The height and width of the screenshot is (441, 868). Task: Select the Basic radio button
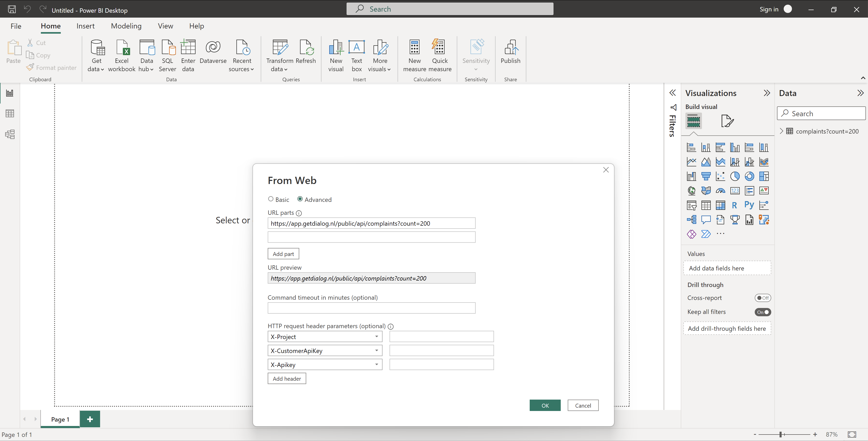[x=271, y=199]
